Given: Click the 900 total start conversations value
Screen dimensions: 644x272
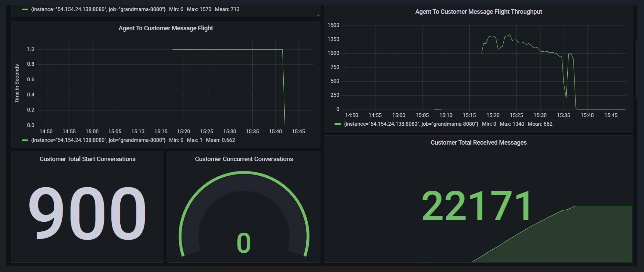Looking at the screenshot, I should 87,213.
